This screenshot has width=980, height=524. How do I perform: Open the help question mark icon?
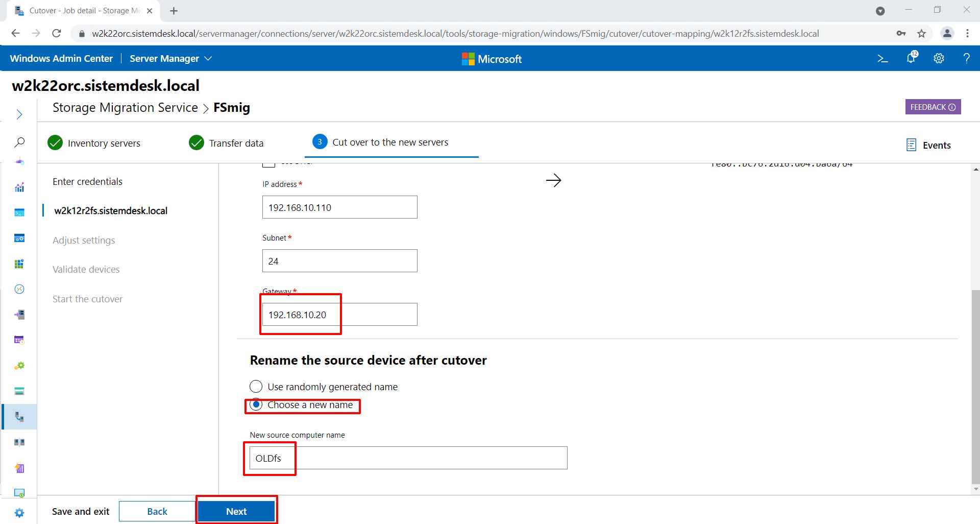[966, 58]
